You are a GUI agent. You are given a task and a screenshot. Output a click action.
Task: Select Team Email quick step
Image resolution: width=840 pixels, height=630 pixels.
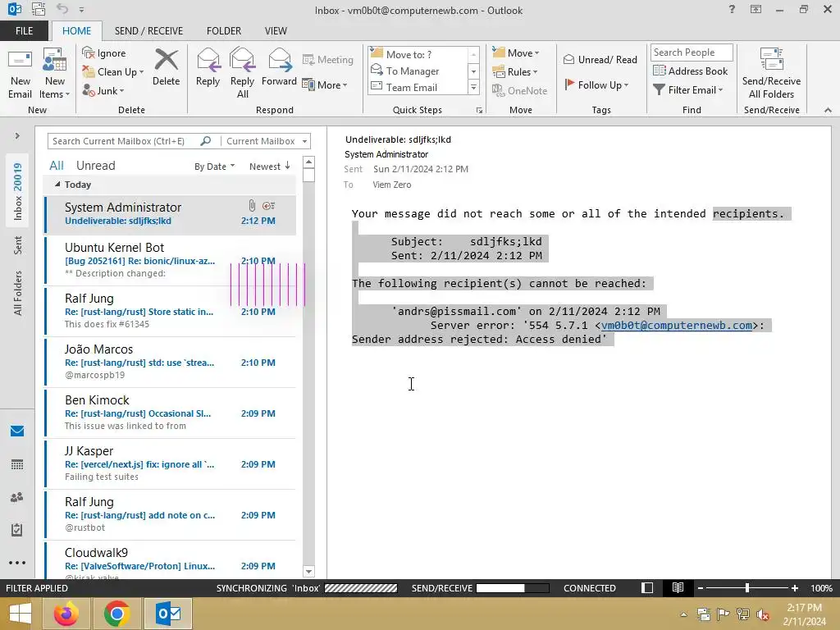[417, 87]
